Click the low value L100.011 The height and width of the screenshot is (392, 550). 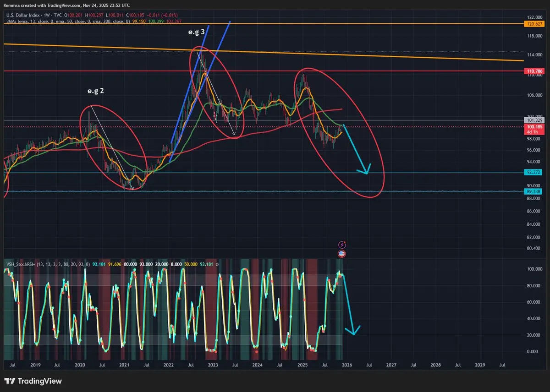(x=115, y=15)
